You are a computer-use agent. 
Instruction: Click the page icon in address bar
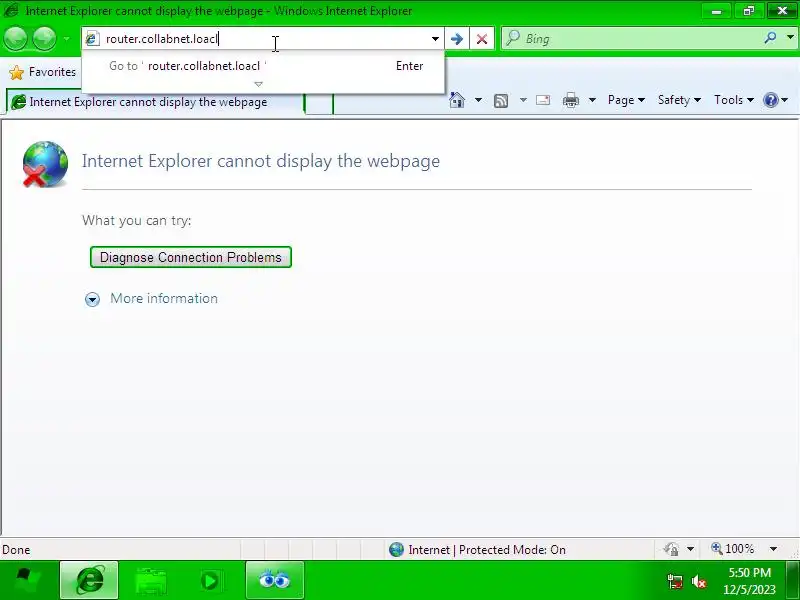coord(92,39)
